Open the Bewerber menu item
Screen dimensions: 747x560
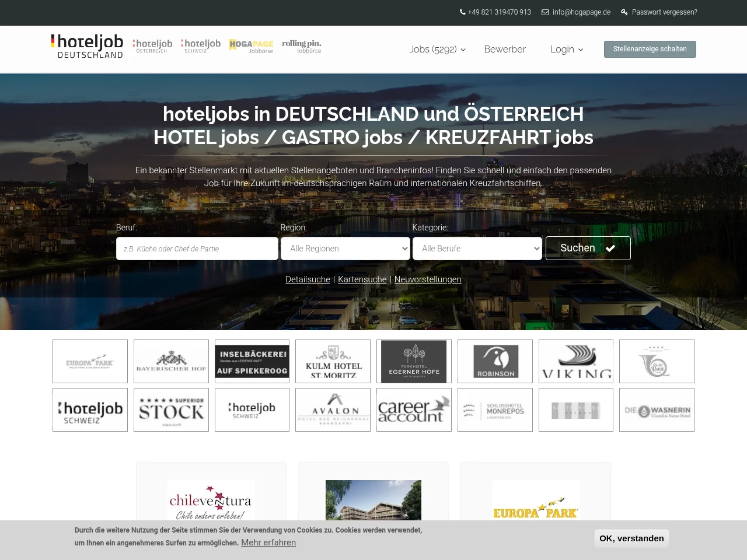505,50
